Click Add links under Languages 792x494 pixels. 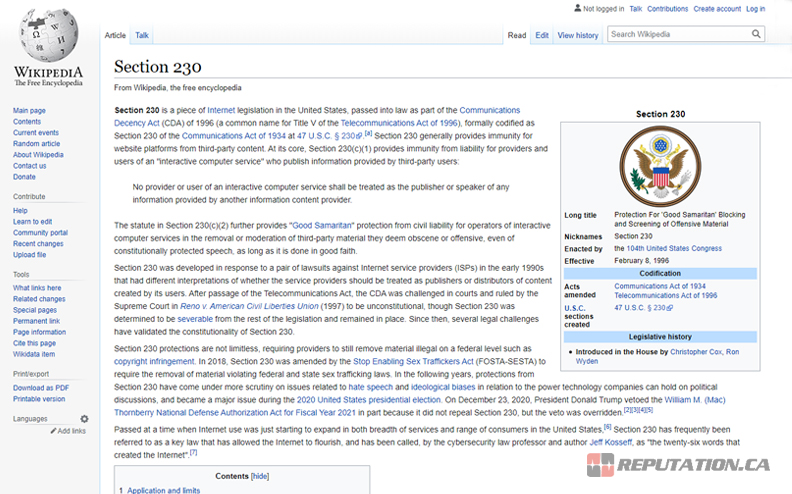pos(71,431)
